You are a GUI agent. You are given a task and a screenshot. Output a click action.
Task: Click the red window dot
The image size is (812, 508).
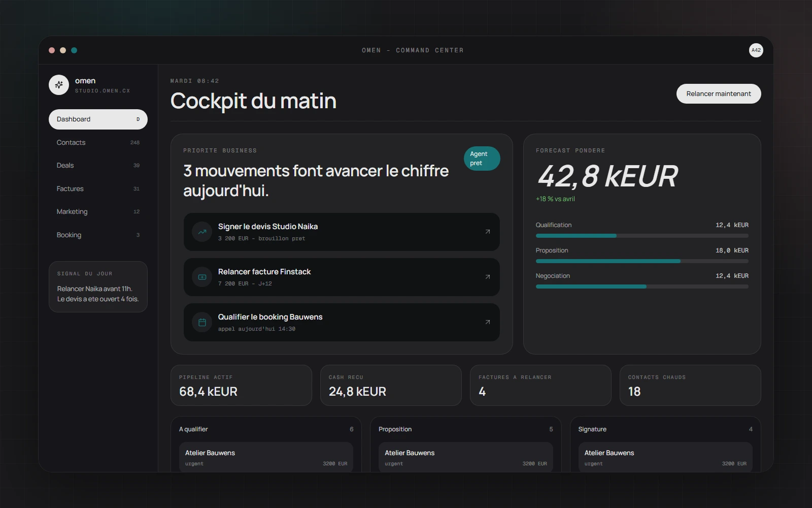coord(52,50)
